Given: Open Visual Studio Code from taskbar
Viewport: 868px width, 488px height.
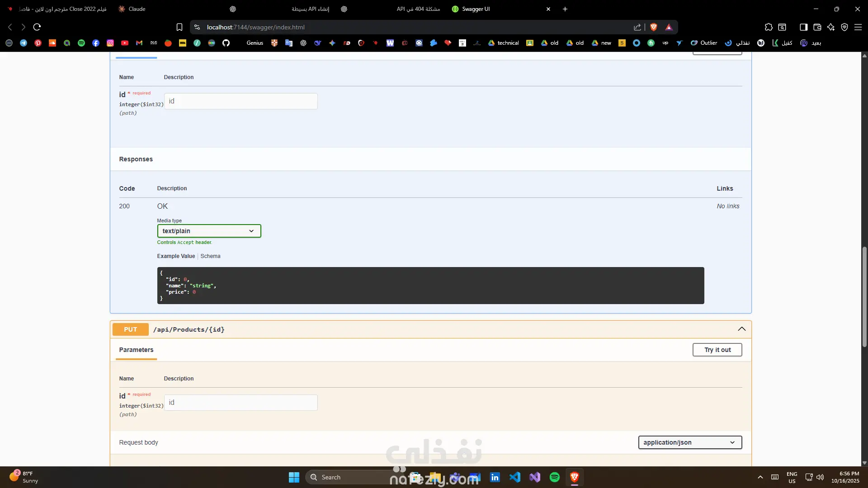Looking at the screenshot, I should click(515, 477).
